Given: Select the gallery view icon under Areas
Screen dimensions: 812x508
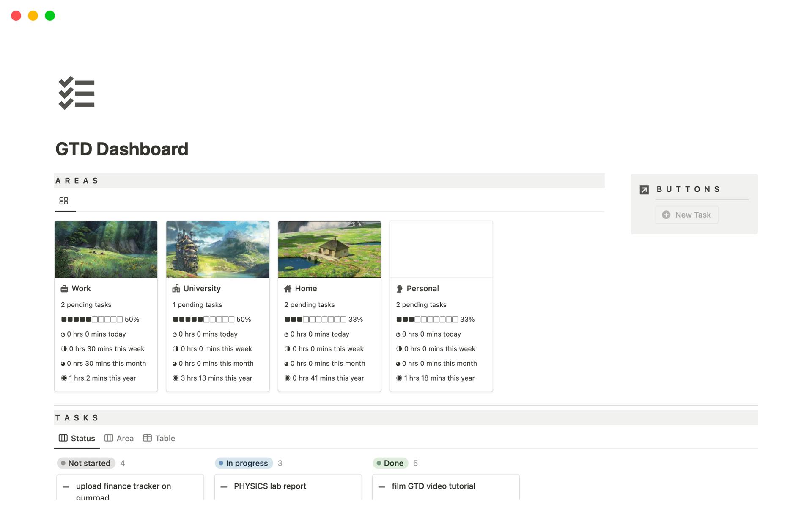Looking at the screenshot, I should tap(64, 201).
